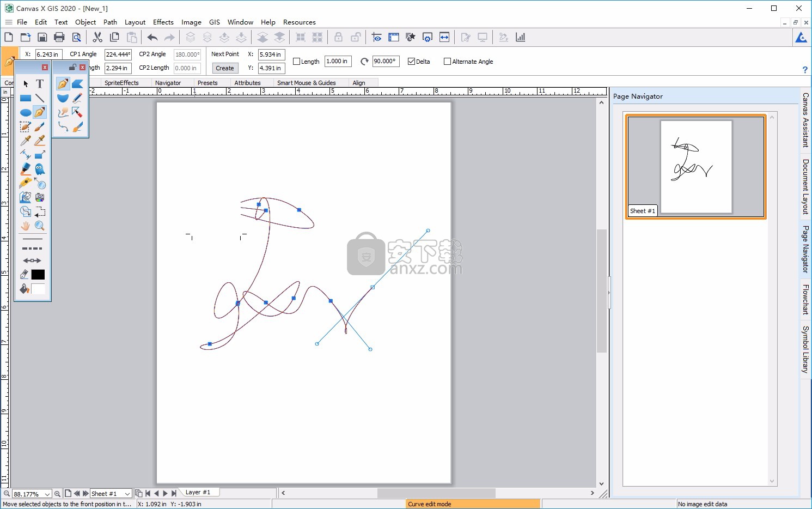Viewport: 812px width, 509px height.
Task: Choose the Reshape path tool in flyout
Action: 63,112
